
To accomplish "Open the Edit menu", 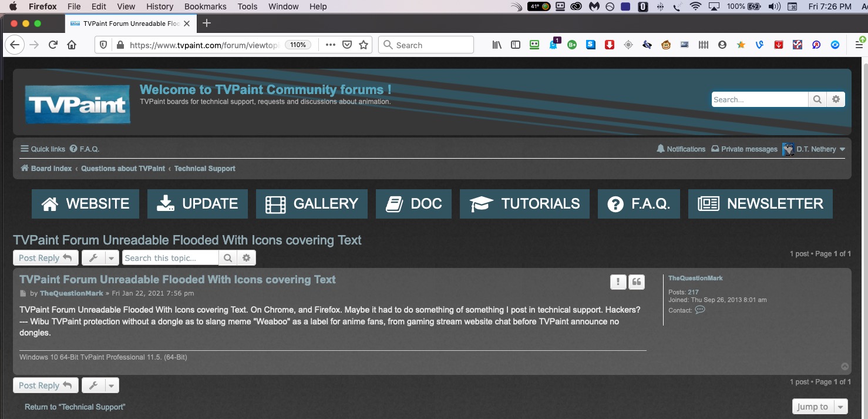I will click(99, 6).
